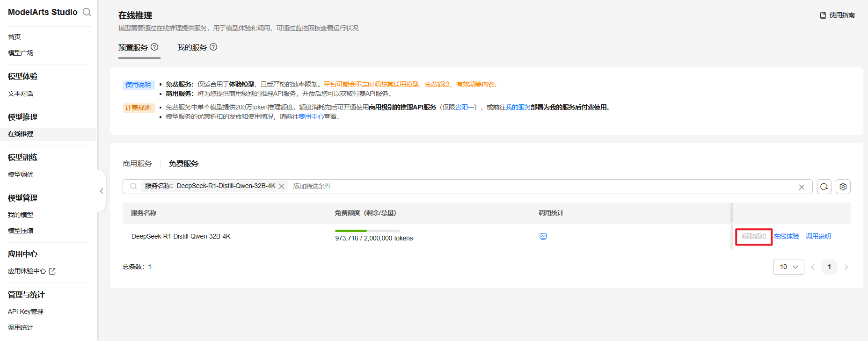Open API Key管理 in the sidebar
Image resolution: width=868 pixels, height=341 pixels.
pyautogui.click(x=26, y=312)
